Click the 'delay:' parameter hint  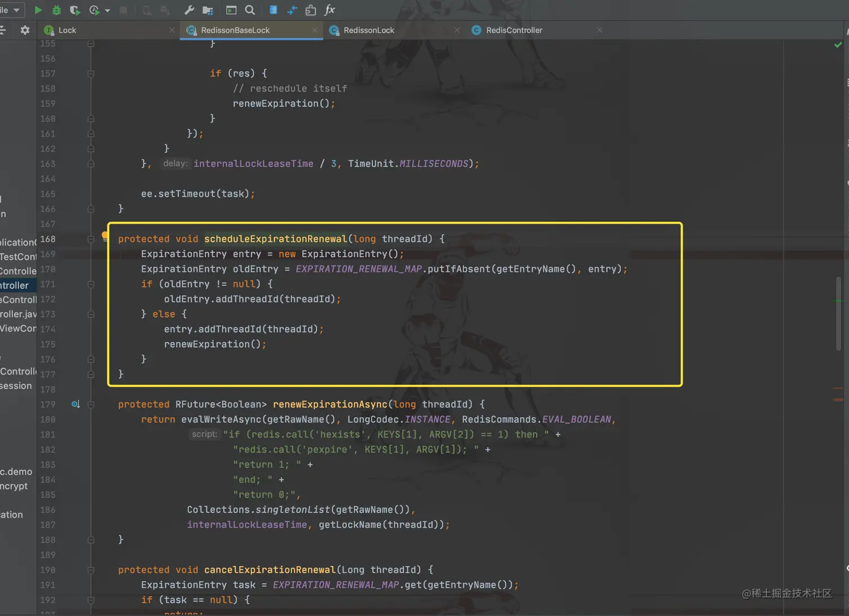(x=175, y=163)
